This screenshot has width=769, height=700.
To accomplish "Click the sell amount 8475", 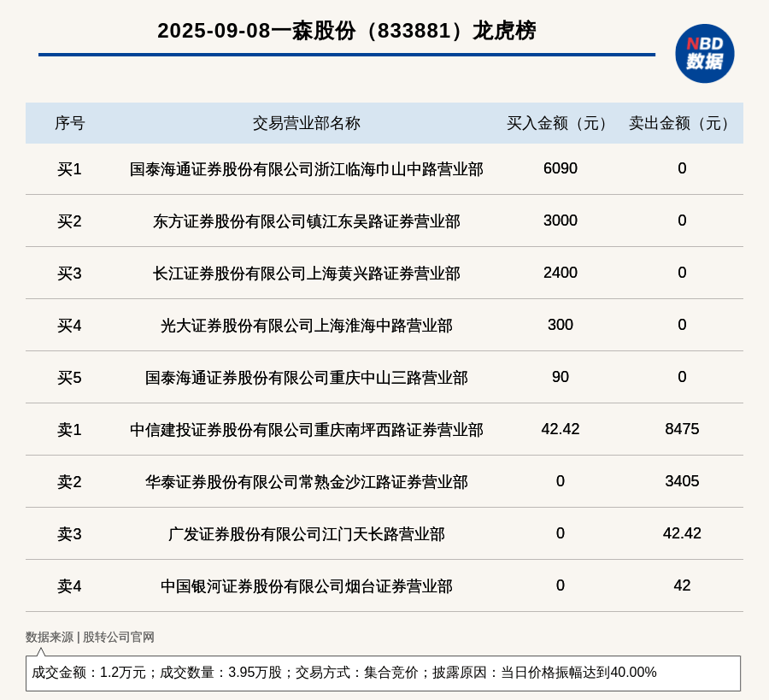I will (682, 429).
